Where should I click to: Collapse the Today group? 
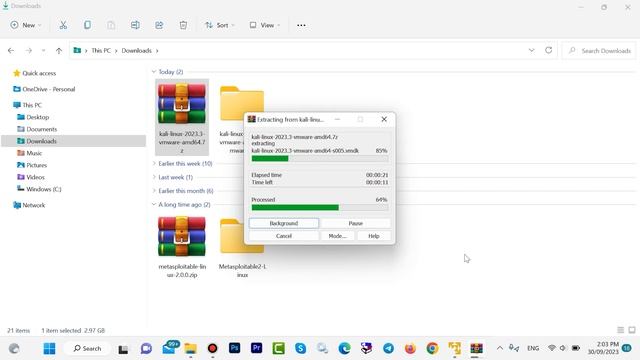[x=154, y=72]
